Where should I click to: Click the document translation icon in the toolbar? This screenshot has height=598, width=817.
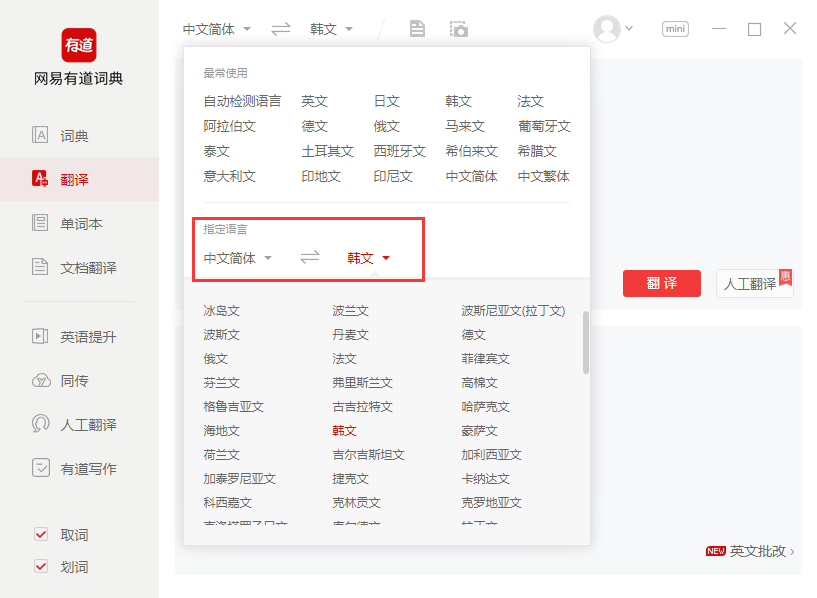click(417, 29)
